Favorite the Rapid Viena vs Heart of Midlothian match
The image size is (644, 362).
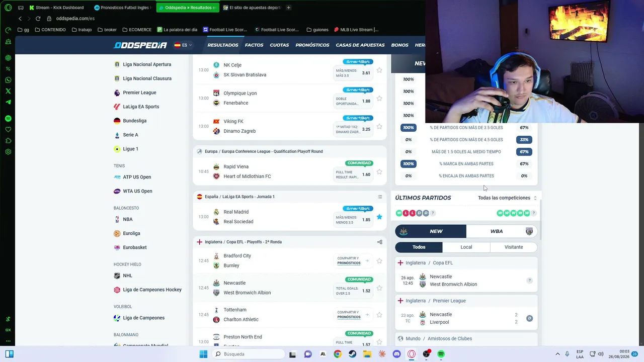point(379,172)
